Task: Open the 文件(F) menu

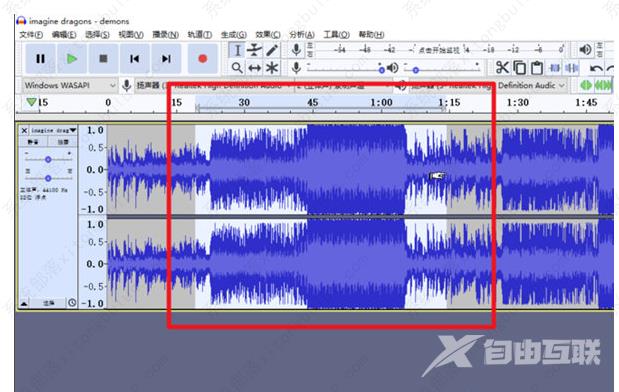Action: pos(31,35)
